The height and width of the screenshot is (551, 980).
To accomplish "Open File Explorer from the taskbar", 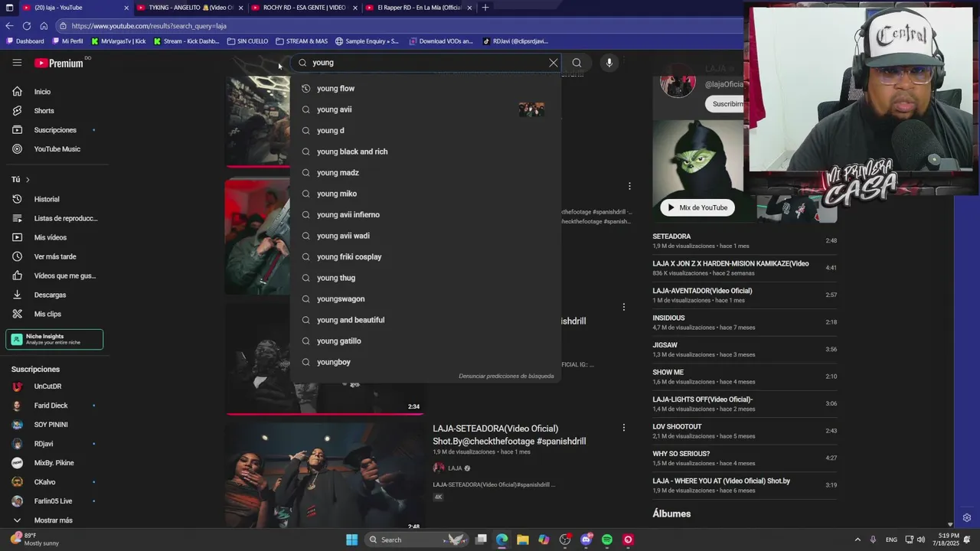I will (x=522, y=540).
